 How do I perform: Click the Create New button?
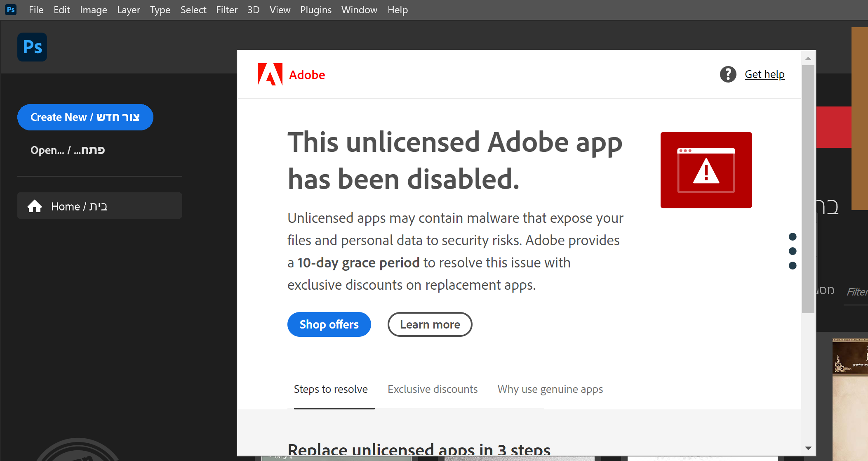pos(85,117)
